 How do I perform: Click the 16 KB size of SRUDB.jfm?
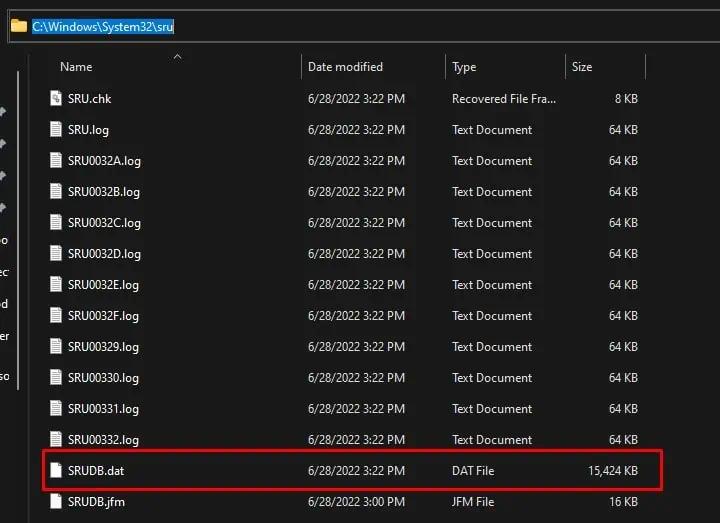pyautogui.click(x=624, y=502)
